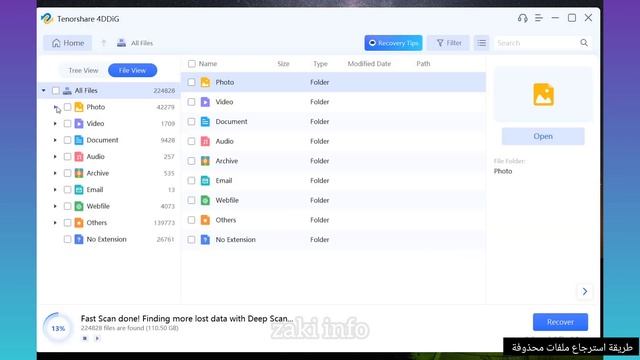Click Email folder icon in file list

[205, 180]
